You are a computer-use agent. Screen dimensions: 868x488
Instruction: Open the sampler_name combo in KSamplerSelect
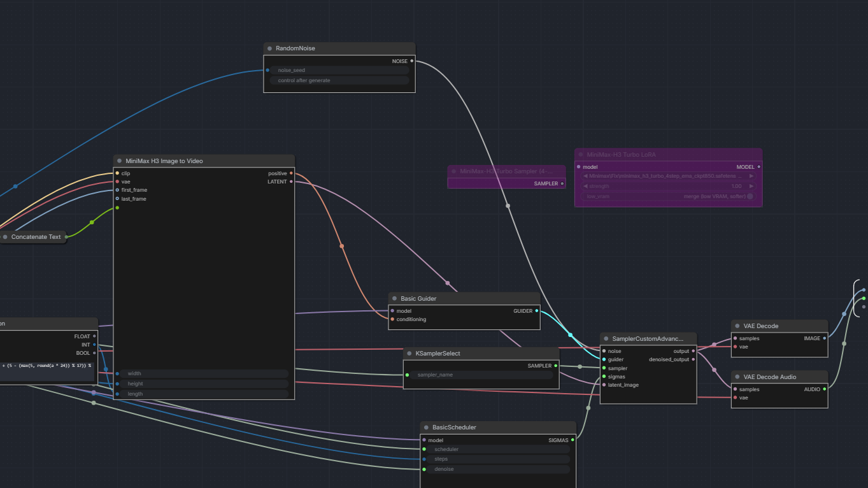point(481,375)
